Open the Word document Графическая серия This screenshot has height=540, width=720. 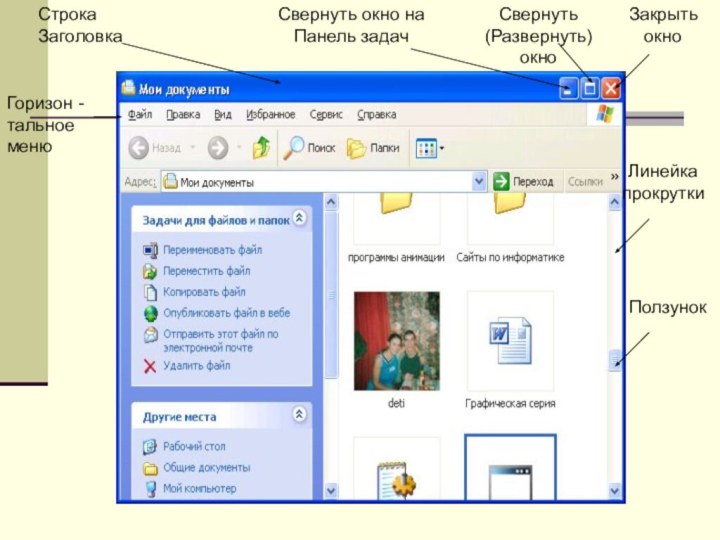coord(510,341)
